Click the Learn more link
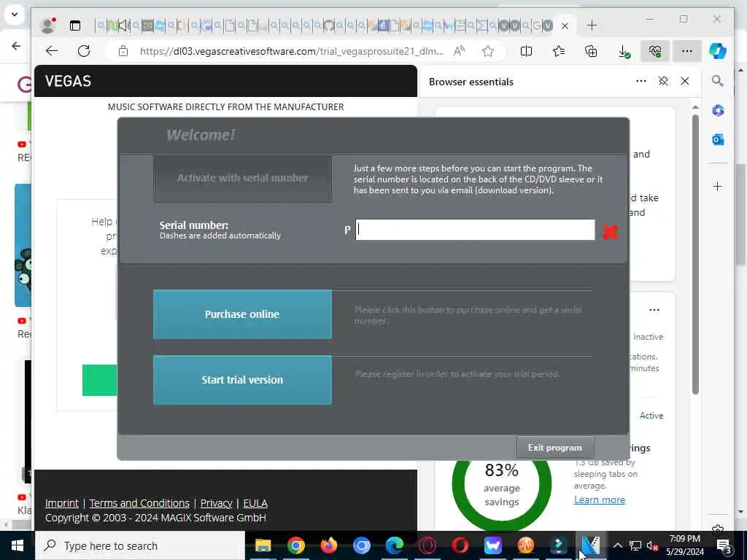Viewport: 747px width, 560px height. tap(600, 500)
